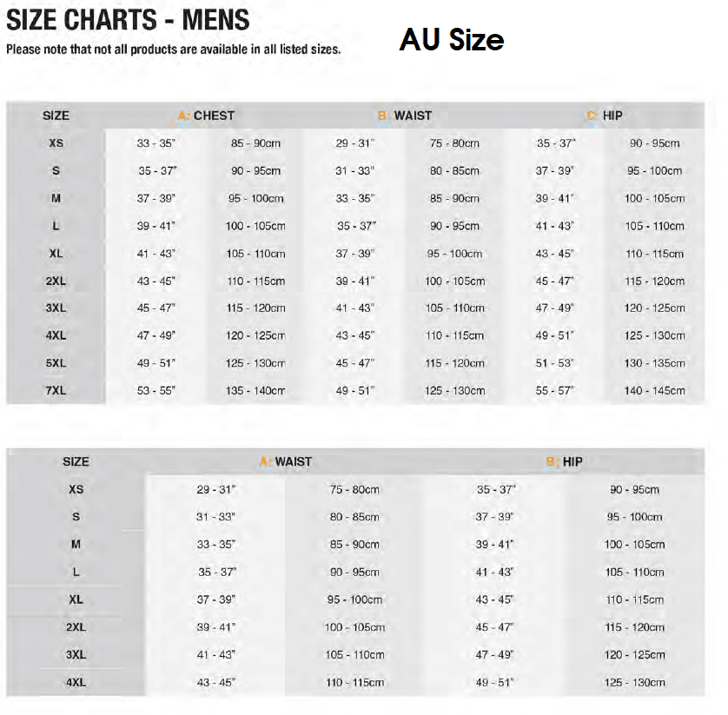Select the "140 - 145cm" hip measurement
This screenshot has height=715, width=728.
654,391
